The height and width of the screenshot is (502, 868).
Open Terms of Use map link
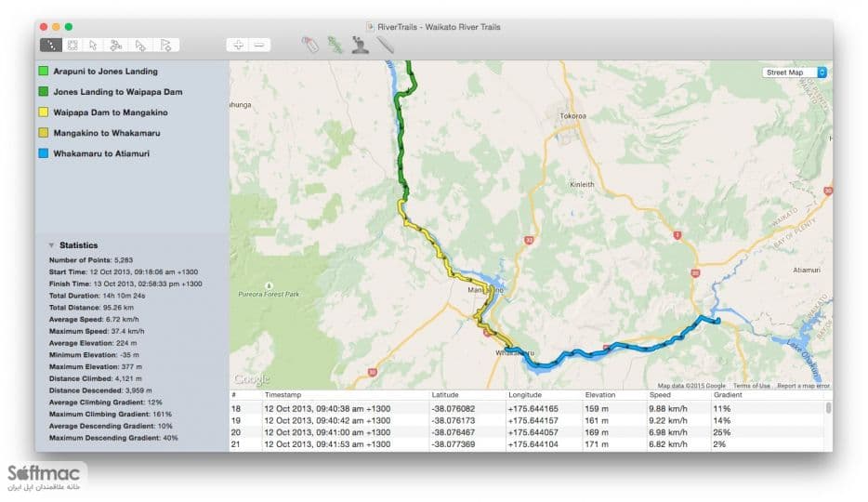751,386
